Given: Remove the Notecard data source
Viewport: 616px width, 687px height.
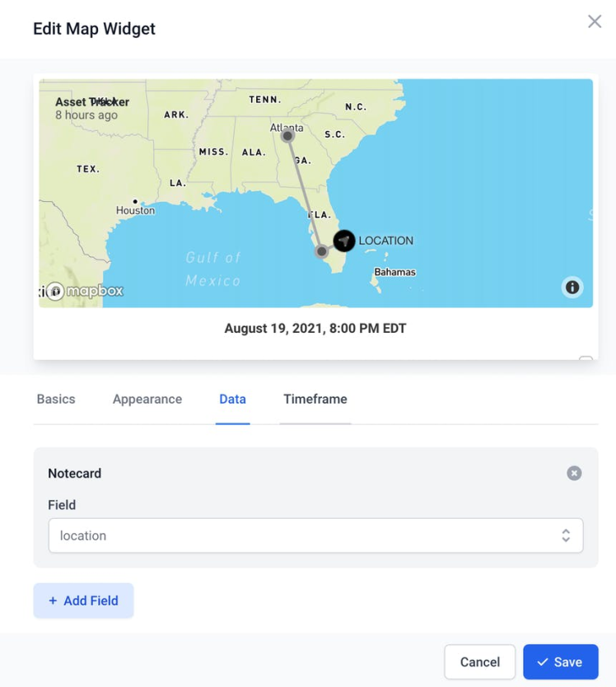Looking at the screenshot, I should [574, 473].
